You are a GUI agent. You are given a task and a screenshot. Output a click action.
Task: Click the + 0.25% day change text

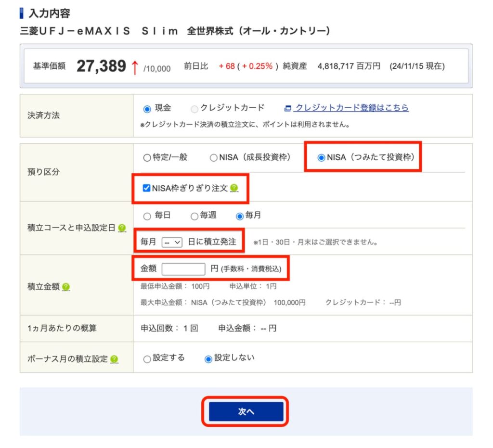257,66
